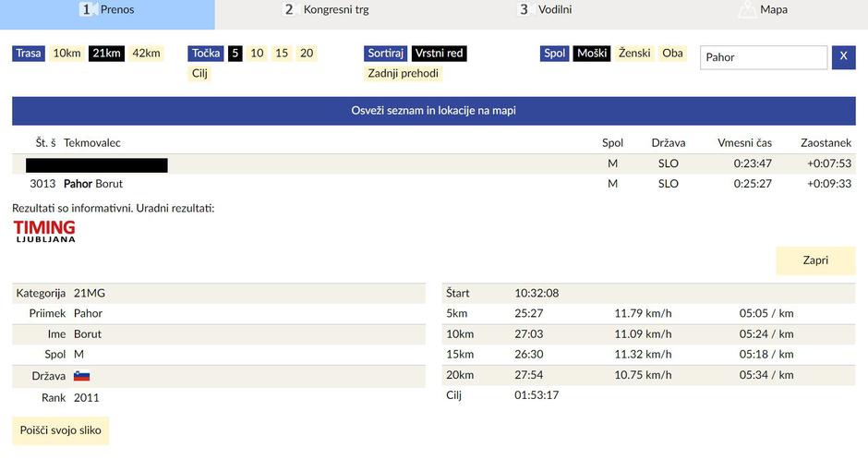Select the 21km route filter

pyautogui.click(x=106, y=54)
